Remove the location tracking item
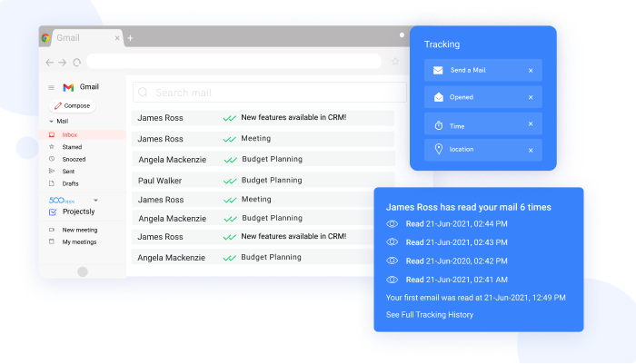Viewport: 636px width, 364px height. [x=531, y=151]
